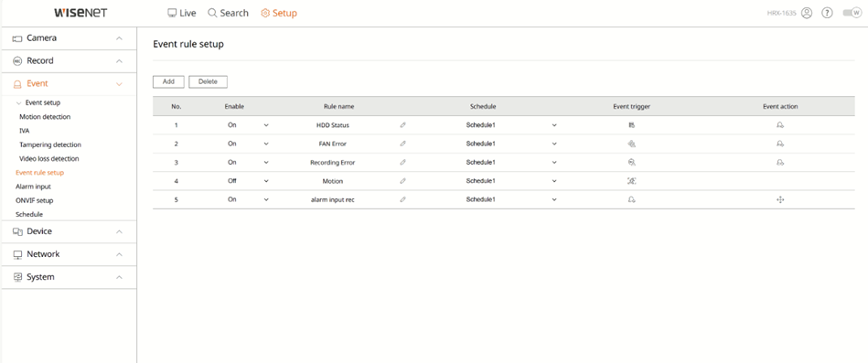Open Enable dropdown for Motion rule showing Off
Viewport: 868px width, 363px height.
pos(248,181)
